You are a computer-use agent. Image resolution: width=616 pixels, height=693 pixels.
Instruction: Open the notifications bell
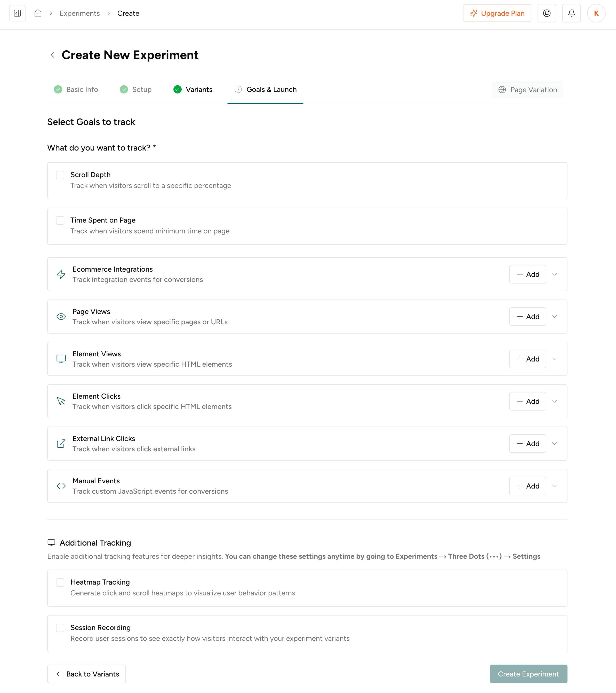[x=571, y=13]
